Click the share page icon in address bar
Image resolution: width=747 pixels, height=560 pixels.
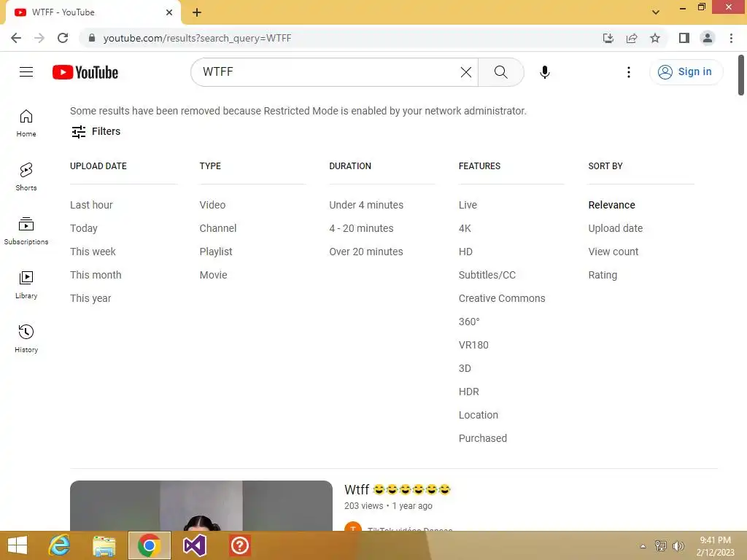click(632, 38)
